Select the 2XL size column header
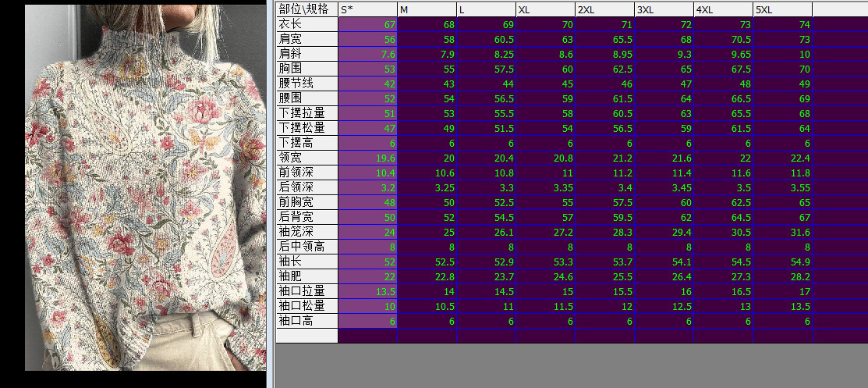The height and width of the screenshot is (388, 868). click(x=605, y=9)
